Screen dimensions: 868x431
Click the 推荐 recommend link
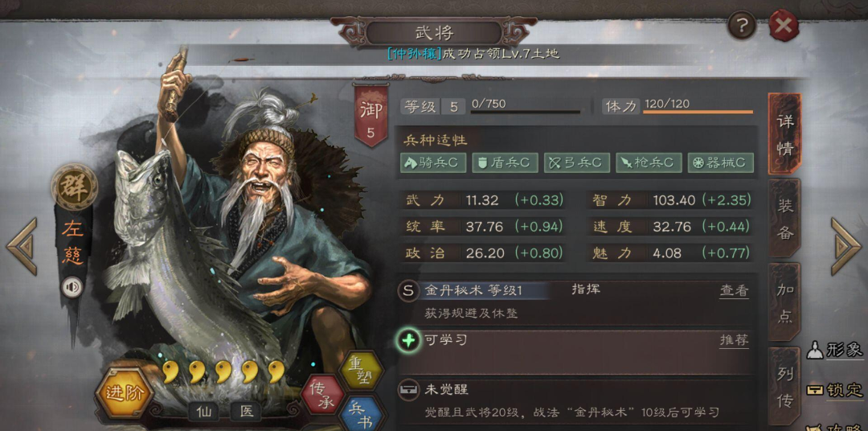pos(734,340)
